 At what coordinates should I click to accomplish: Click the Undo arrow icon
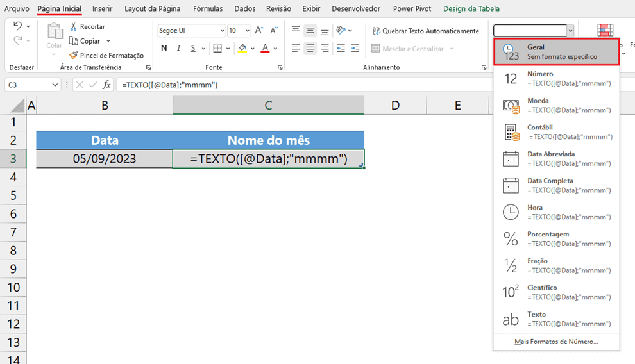pos(17,26)
